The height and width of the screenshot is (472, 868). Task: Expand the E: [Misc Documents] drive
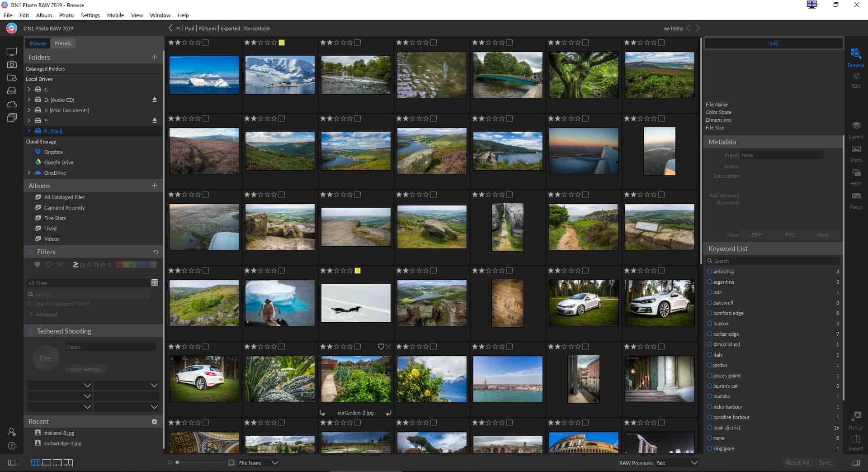pos(29,110)
